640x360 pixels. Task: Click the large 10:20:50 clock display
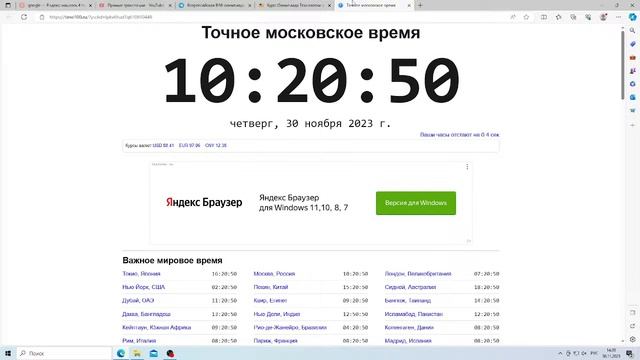tap(311, 81)
